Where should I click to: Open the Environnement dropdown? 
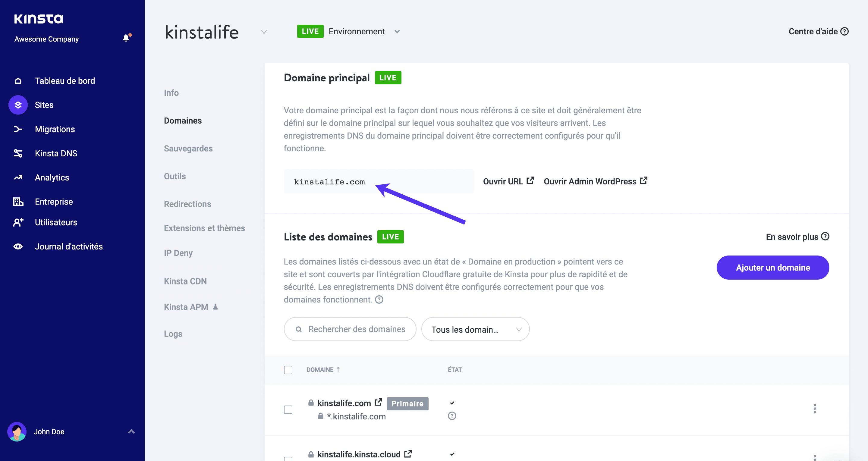click(x=397, y=32)
